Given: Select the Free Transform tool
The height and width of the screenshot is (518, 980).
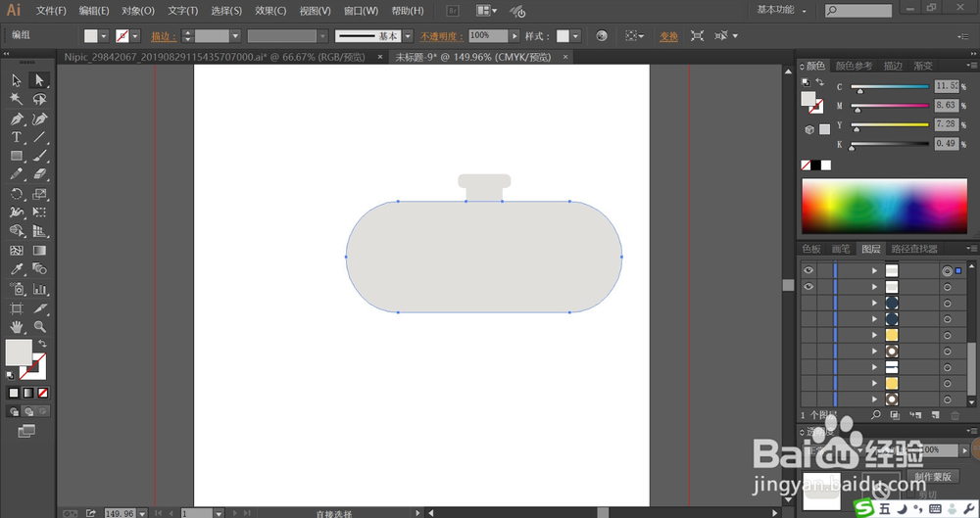Looking at the screenshot, I should click(39, 212).
